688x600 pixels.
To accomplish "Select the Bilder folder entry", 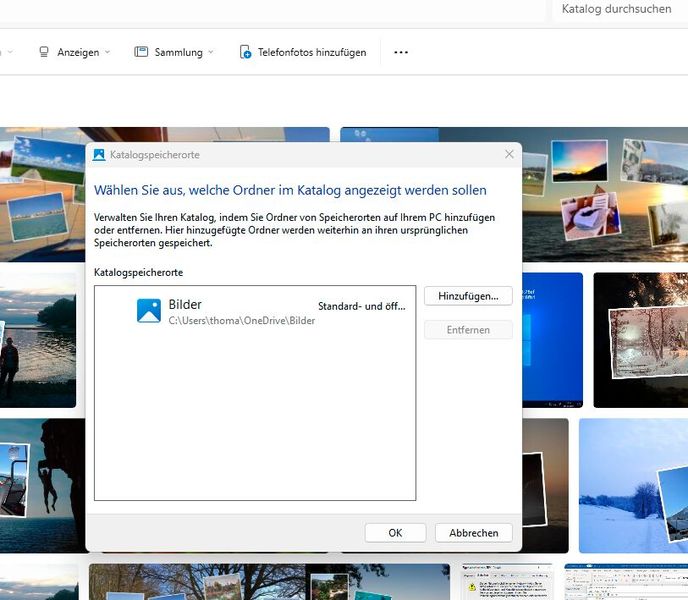I will (255, 311).
